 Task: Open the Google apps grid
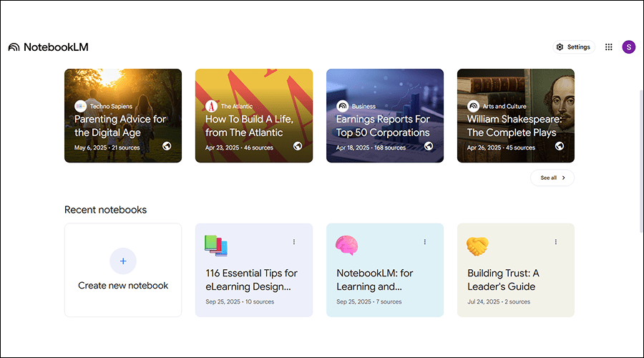coord(609,47)
